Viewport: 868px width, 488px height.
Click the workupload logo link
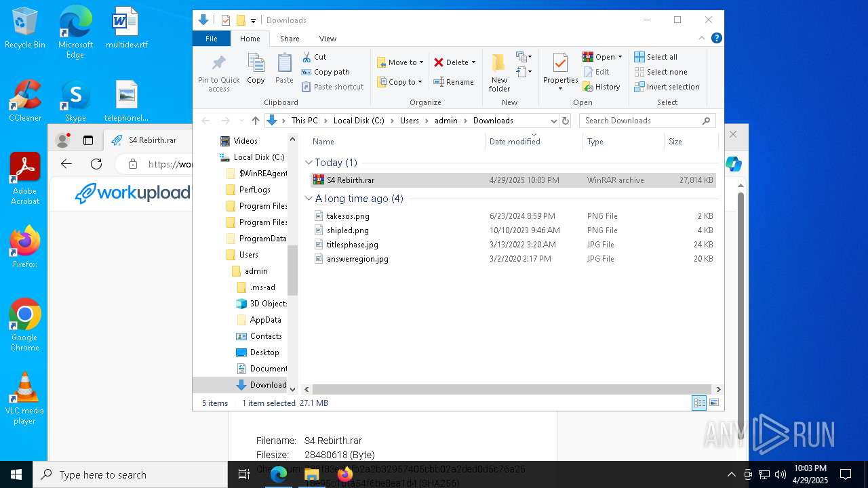click(x=133, y=193)
